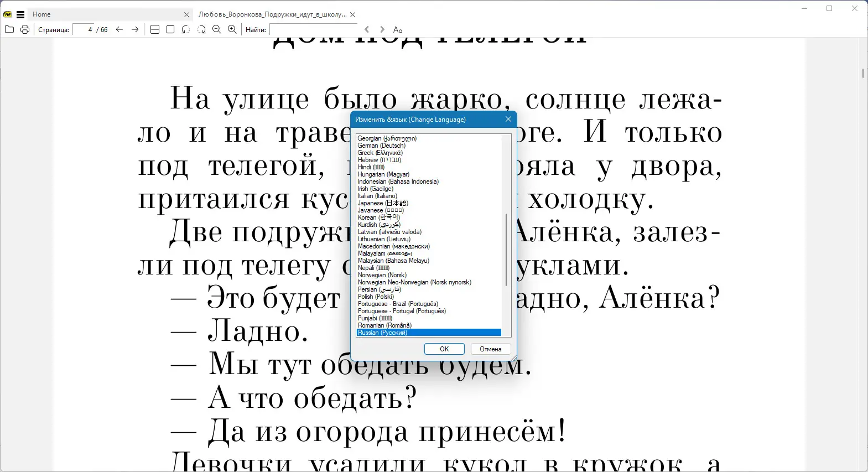Select "Hindi" in language list
This screenshot has width=868, height=472.
[x=428, y=167]
